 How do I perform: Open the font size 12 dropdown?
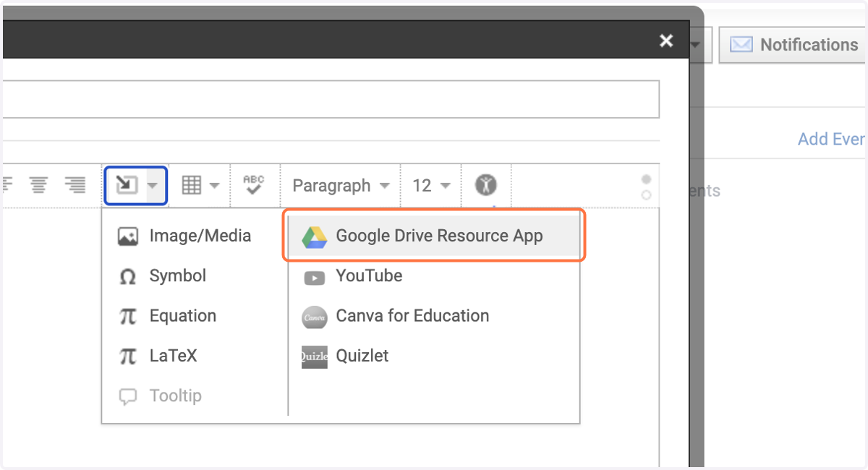(431, 186)
